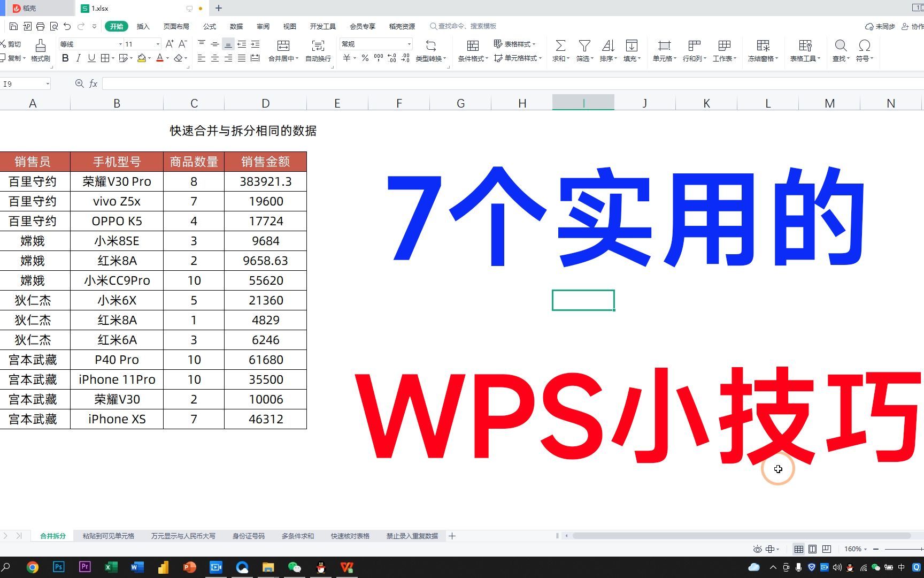Apply percent style with the % icon
This screenshot has width=924, height=578.
click(x=365, y=58)
